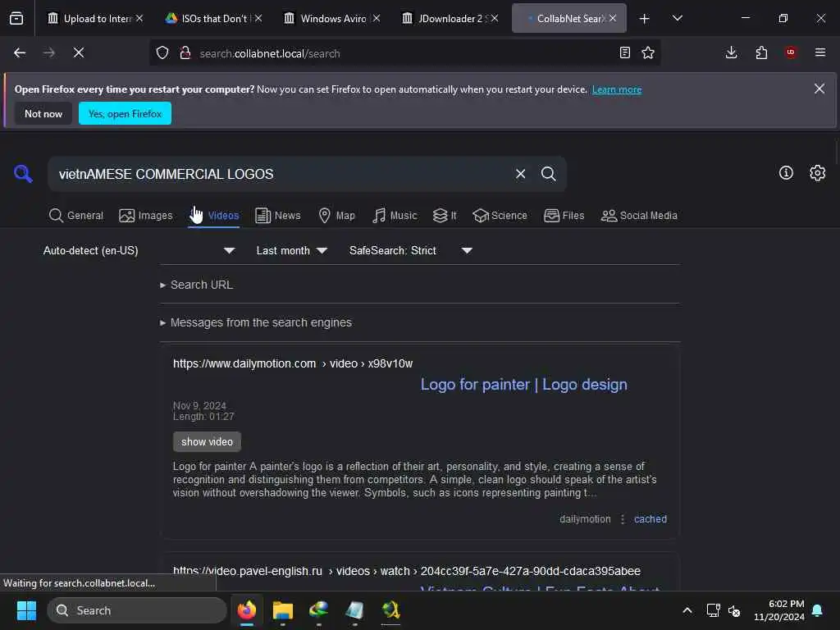Open the downloads panel icon

(731, 52)
